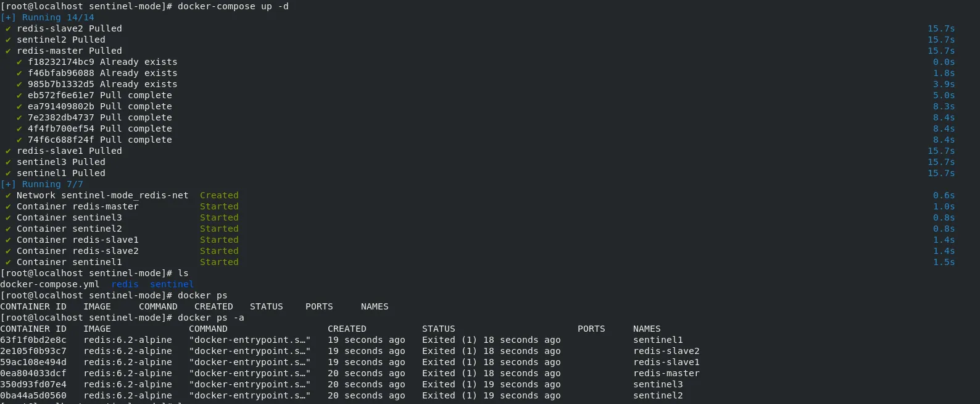Click layer ID 7e2382db4737
The image size is (980, 404).
click(x=61, y=117)
